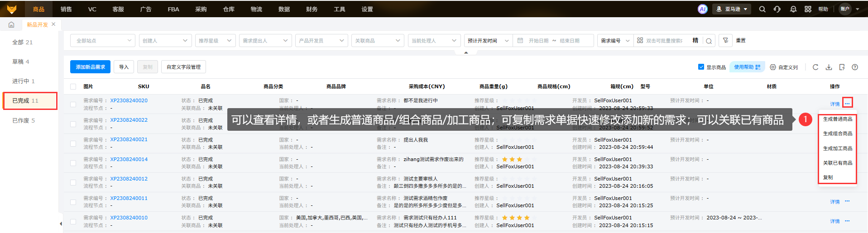The image size is (868, 233).
Task: Click the refresh list icon
Action: pos(815,67)
